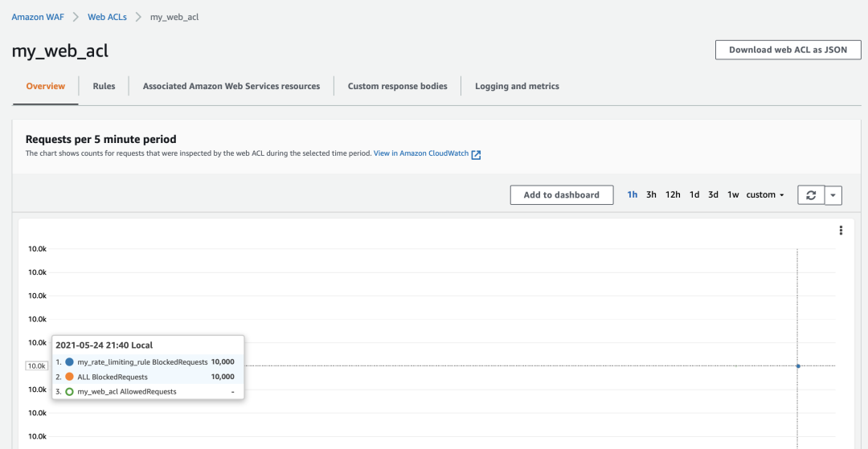Select the 1h time range
The height and width of the screenshot is (449, 868).
pos(633,194)
